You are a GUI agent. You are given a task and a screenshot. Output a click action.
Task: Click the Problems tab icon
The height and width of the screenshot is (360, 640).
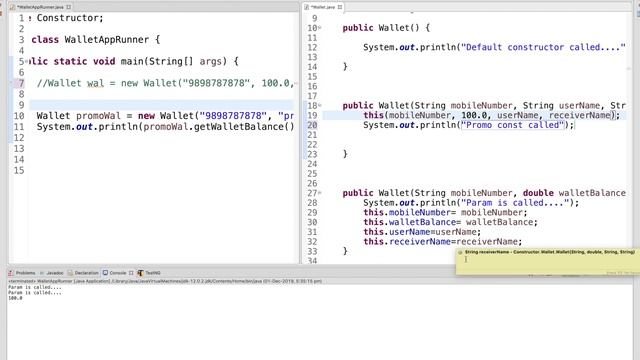(11, 273)
